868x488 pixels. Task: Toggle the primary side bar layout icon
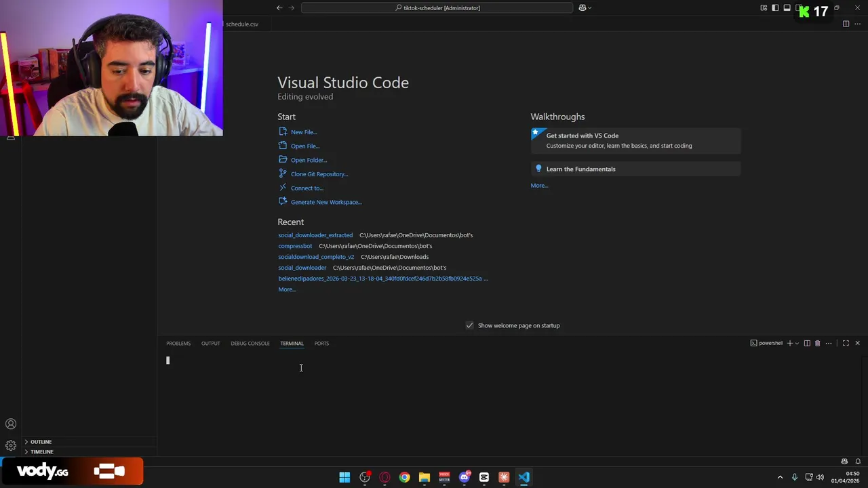(x=775, y=7)
